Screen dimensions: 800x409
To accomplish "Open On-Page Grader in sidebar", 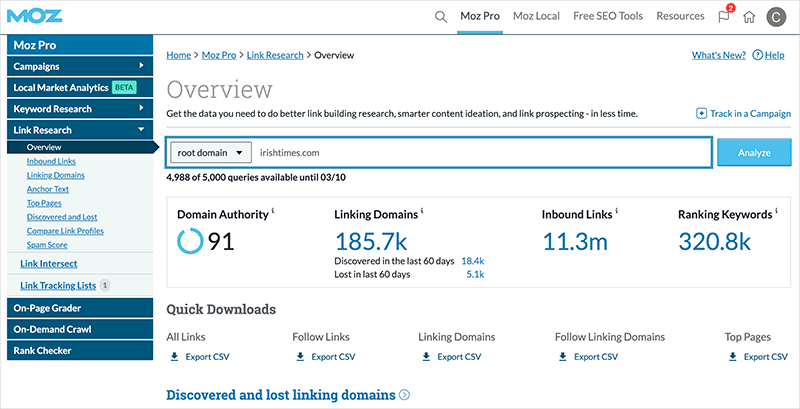I will tap(80, 308).
